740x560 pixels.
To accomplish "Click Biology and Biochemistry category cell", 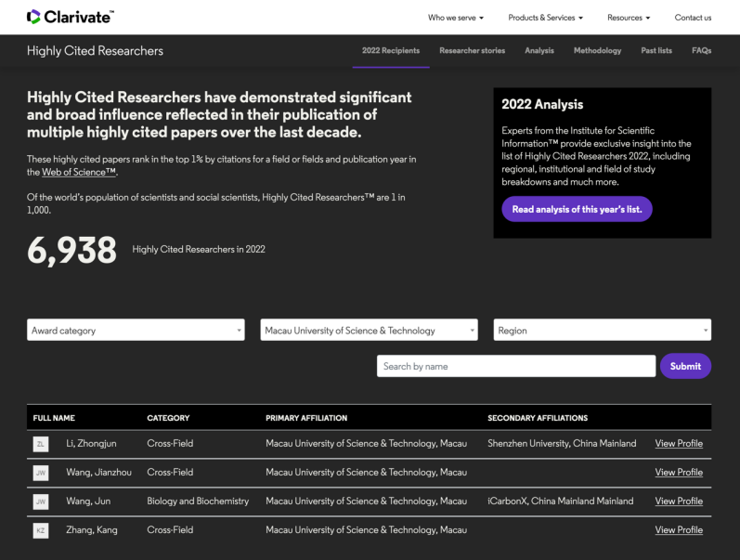I will point(198,501).
